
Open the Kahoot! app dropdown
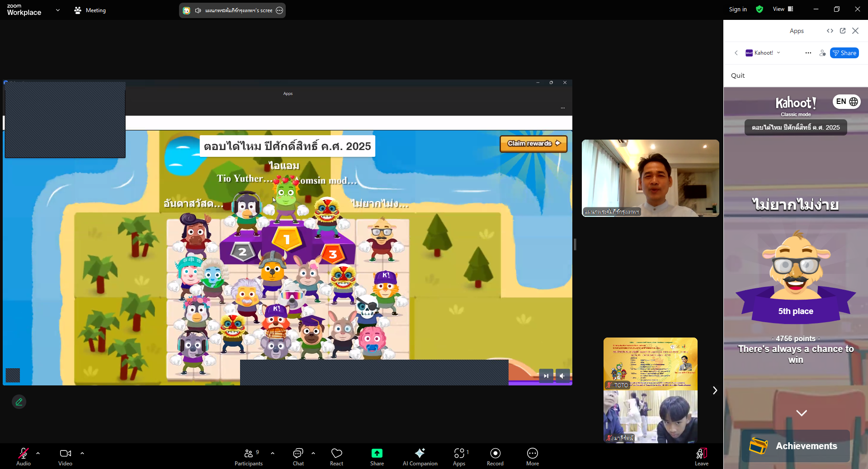pos(763,53)
